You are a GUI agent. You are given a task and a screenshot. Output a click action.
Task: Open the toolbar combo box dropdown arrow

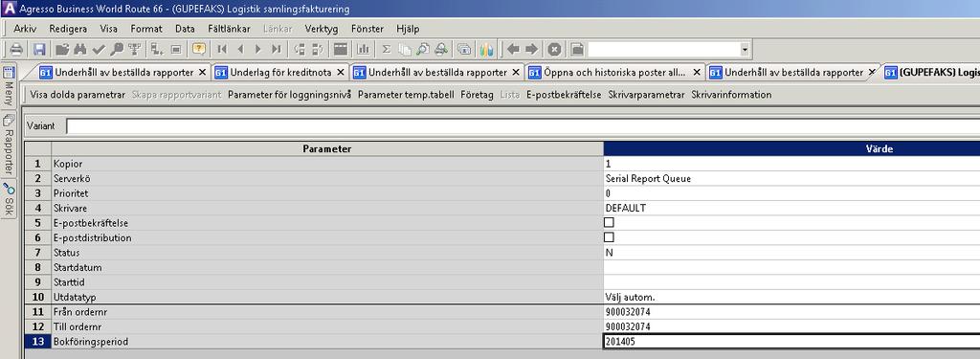click(745, 50)
